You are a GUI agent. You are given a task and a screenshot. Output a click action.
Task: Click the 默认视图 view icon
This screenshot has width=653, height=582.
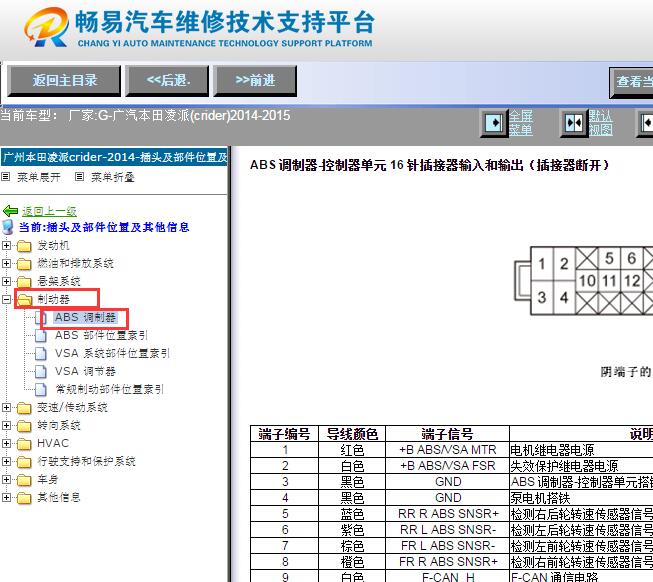(573, 123)
